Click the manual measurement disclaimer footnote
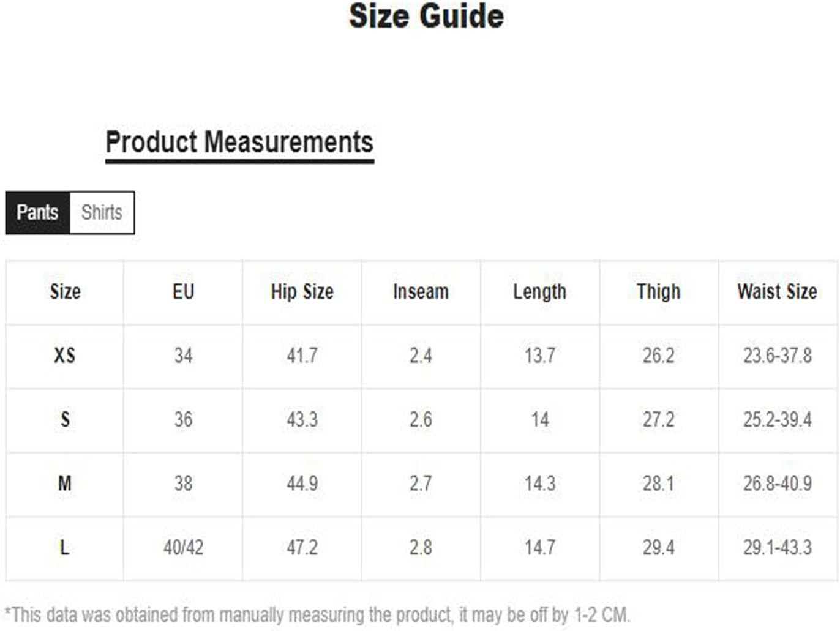 tap(317, 614)
